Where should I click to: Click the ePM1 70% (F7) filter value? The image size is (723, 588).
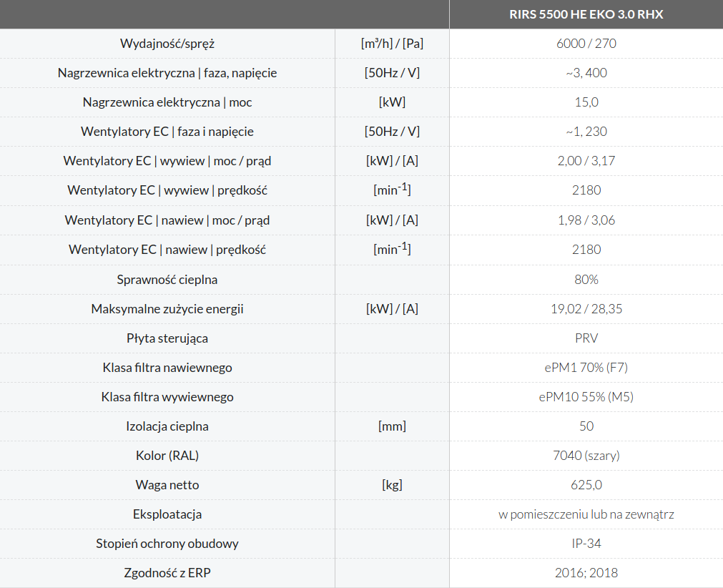tap(586, 368)
